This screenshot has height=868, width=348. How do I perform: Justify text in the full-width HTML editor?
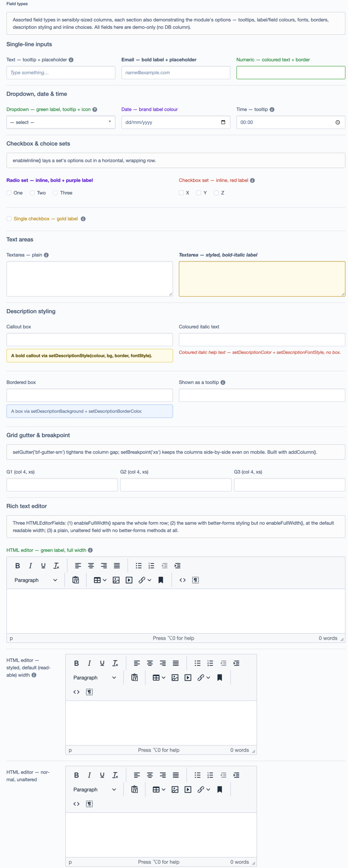[117, 565]
